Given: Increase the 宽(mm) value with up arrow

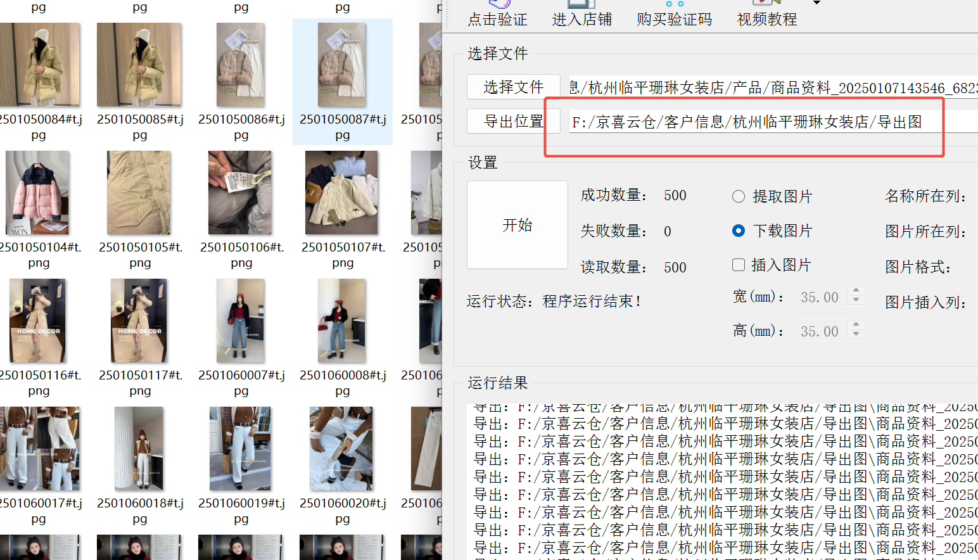Looking at the screenshot, I should (x=856, y=291).
